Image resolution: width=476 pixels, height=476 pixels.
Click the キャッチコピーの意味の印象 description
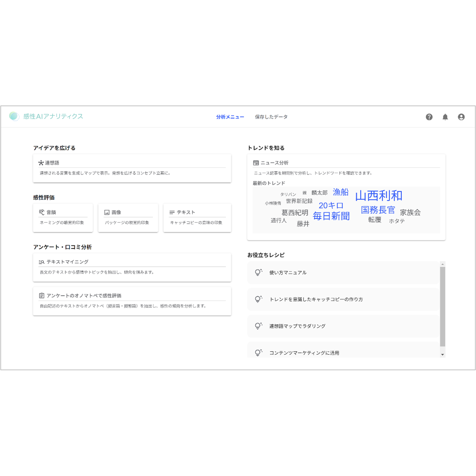[196, 222]
